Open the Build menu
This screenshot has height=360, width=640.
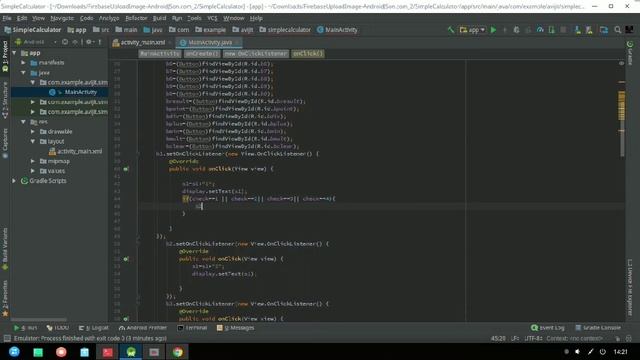point(159,18)
